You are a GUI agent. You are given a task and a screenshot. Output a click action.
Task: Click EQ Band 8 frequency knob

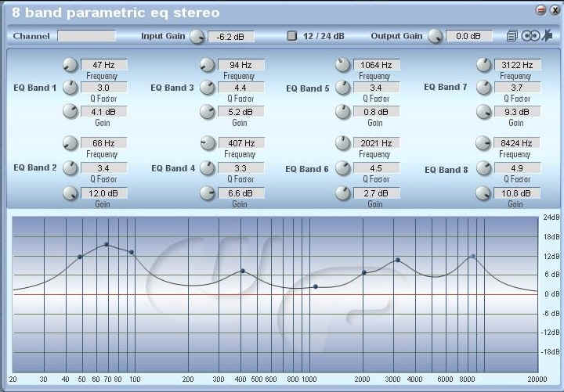click(483, 143)
